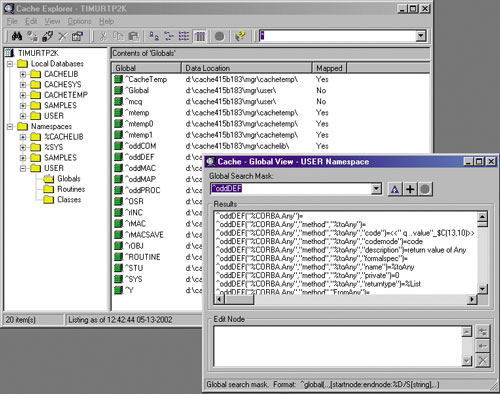The width and height of the screenshot is (500, 394).
Task: Switch to small icons view
Action: pyautogui.click(x=169, y=36)
